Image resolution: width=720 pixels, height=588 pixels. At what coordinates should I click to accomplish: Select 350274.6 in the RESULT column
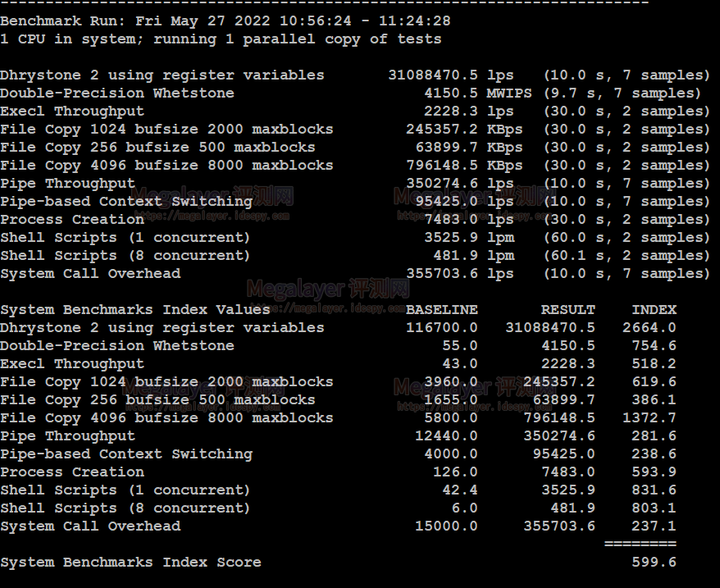[559, 436]
